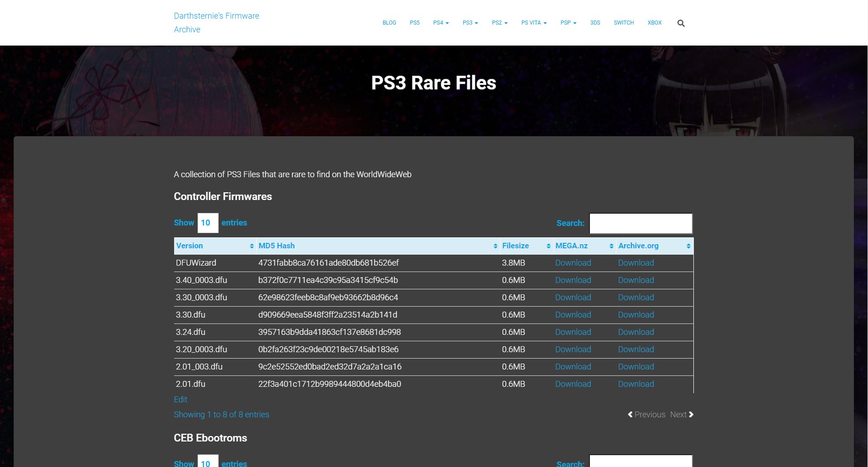Download 3.30_0003.dfu from Archive.org
This screenshot has height=467, width=868.
point(636,298)
